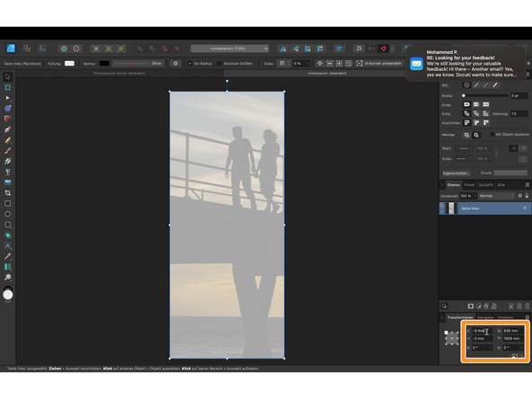532x399 pixels.
Task: Tick the 'Mit Objekt skalieren' checkbox
Action: [492, 135]
